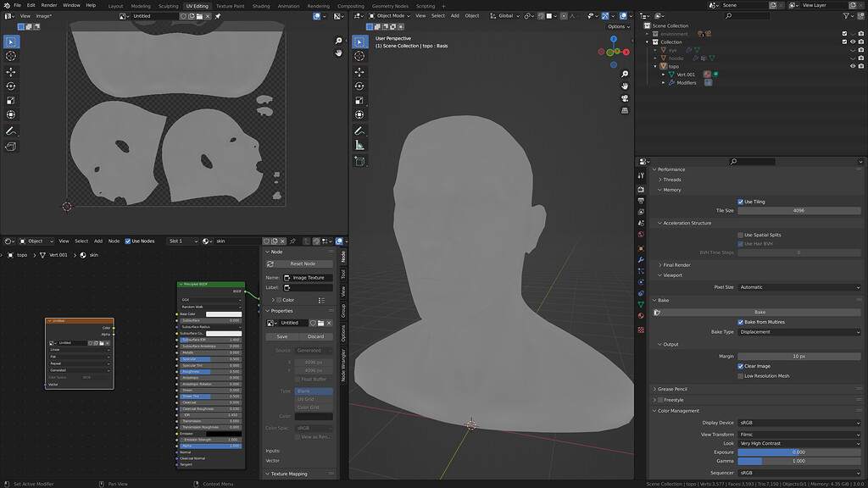Viewport: 868px width, 488px height.
Task: Click the outliner search field
Action: (x=748, y=15)
